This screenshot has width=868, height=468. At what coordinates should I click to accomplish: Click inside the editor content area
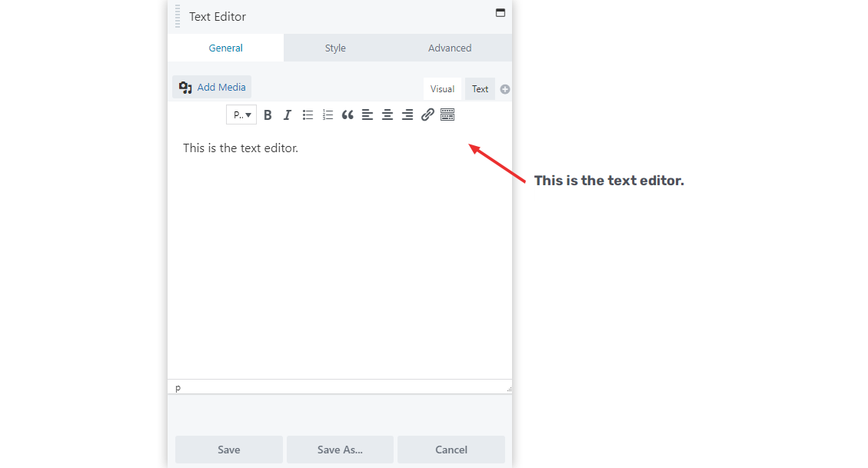pyautogui.click(x=340, y=254)
